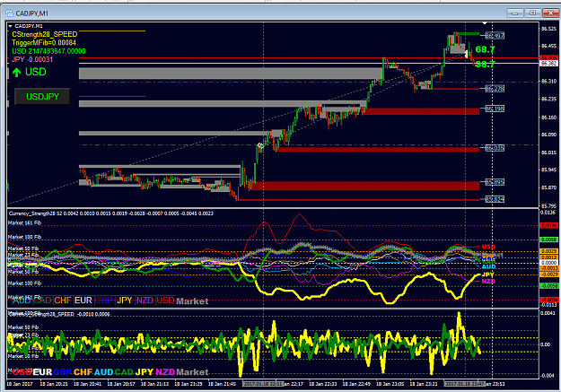Select CHF in Currency_Strength28 legend
The width and height of the screenshot is (561, 392).
[63, 301]
